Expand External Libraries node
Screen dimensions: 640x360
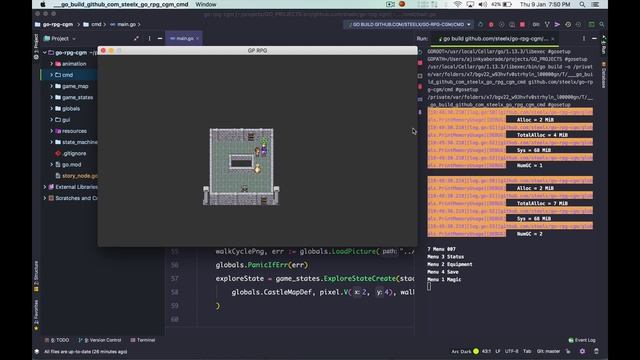[45, 187]
